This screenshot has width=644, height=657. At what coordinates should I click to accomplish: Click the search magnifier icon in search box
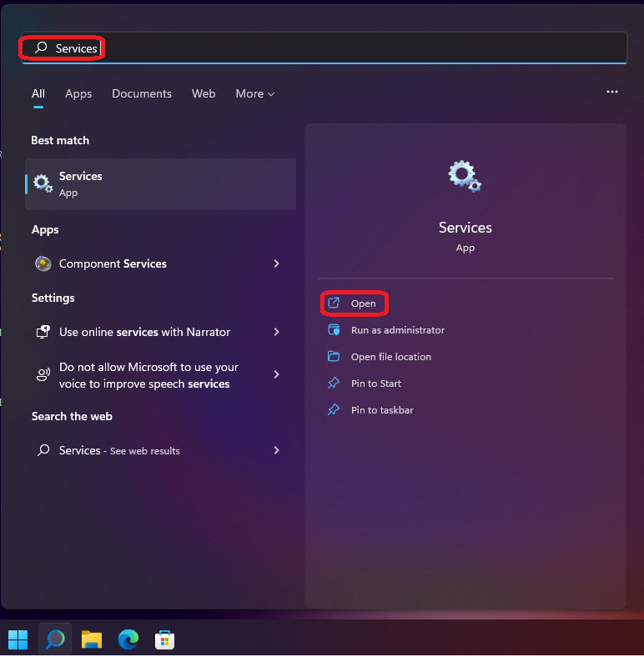pyautogui.click(x=41, y=48)
